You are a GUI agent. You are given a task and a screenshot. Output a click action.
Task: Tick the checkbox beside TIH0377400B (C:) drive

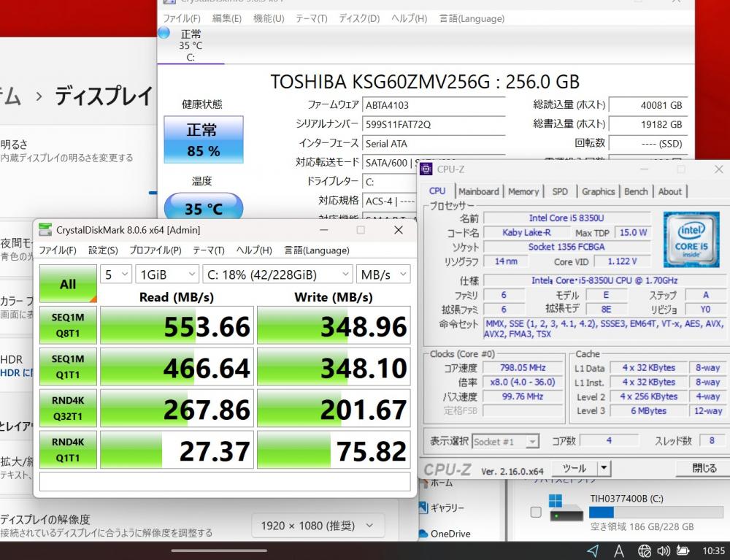(536, 512)
